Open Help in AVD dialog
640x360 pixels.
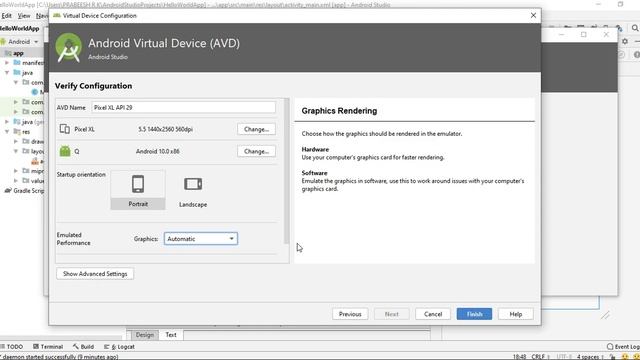pyautogui.click(x=516, y=314)
